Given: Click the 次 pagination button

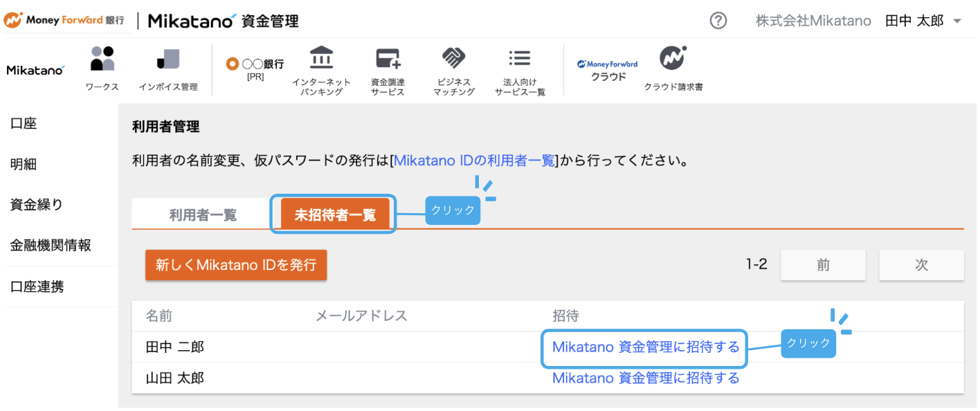Looking at the screenshot, I should point(921,265).
